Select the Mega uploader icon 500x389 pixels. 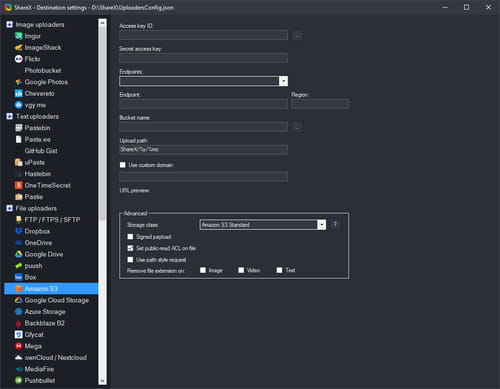[19, 346]
